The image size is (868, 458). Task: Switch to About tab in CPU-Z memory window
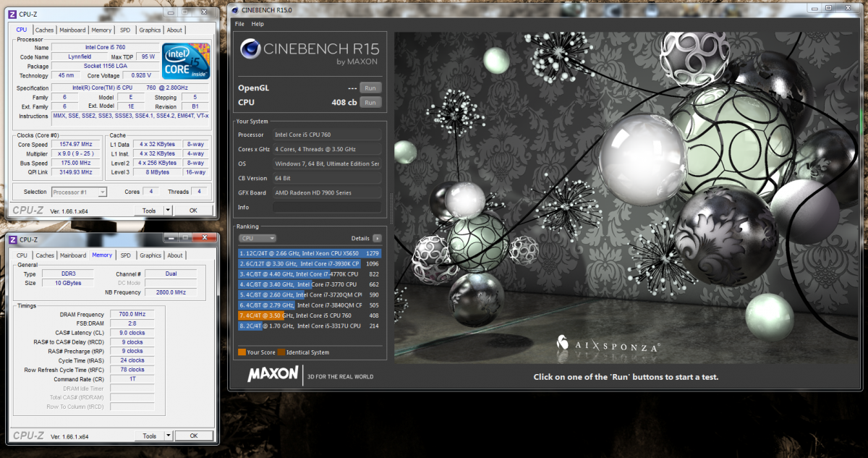pos(175,255)
